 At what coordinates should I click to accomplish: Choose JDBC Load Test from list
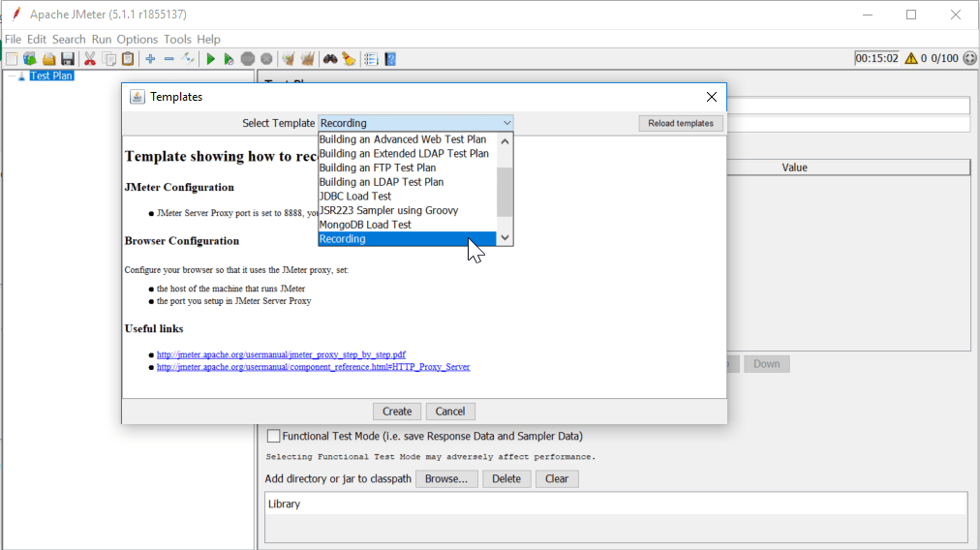pyautogui.click(x=354, y=196)
